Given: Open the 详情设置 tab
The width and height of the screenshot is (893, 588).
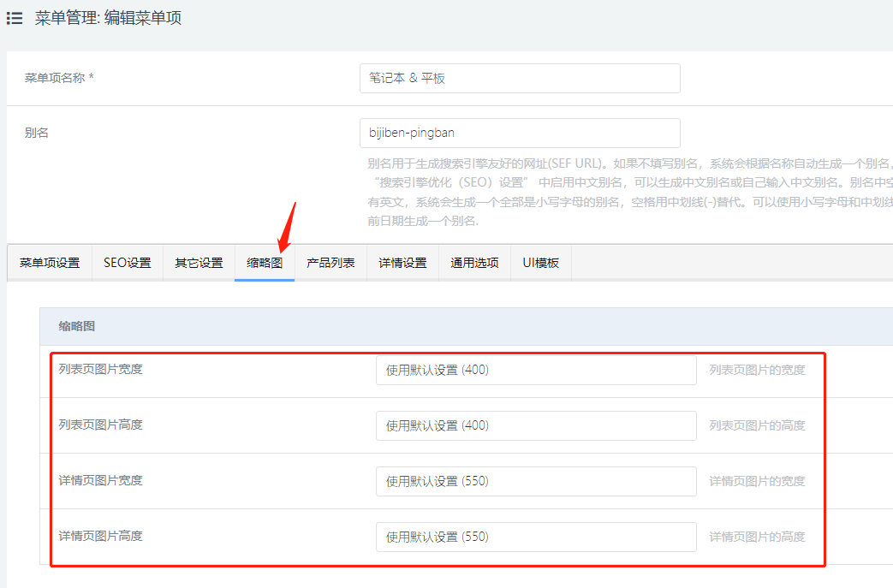Looking at the screenshot, I should coord(402,263).
